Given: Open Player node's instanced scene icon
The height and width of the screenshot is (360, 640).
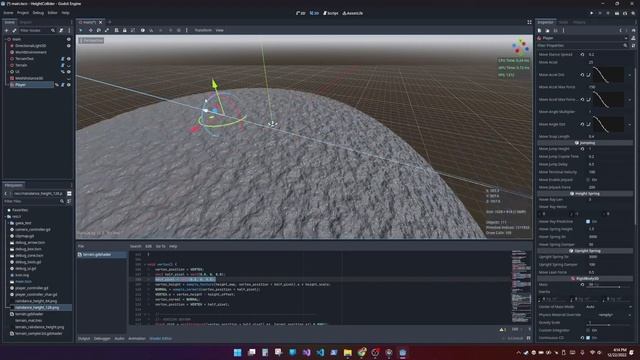Looking at the screenshot, I should click(57, 85).
